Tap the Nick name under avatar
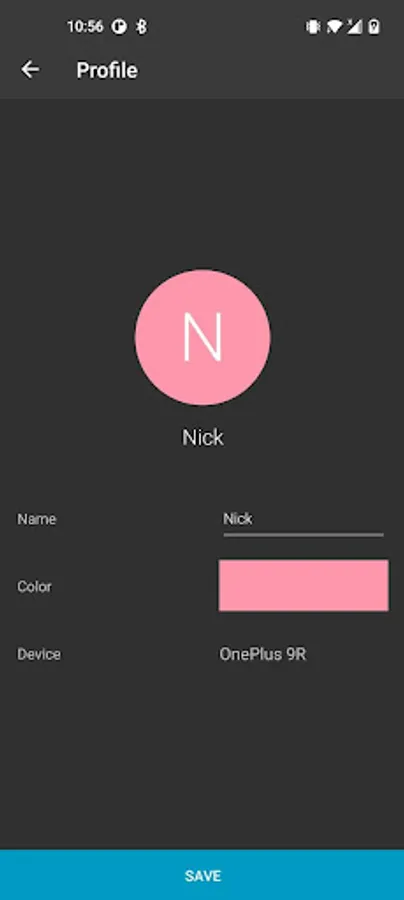The height and width of the screenshot is (900, 404). point(203,437)
